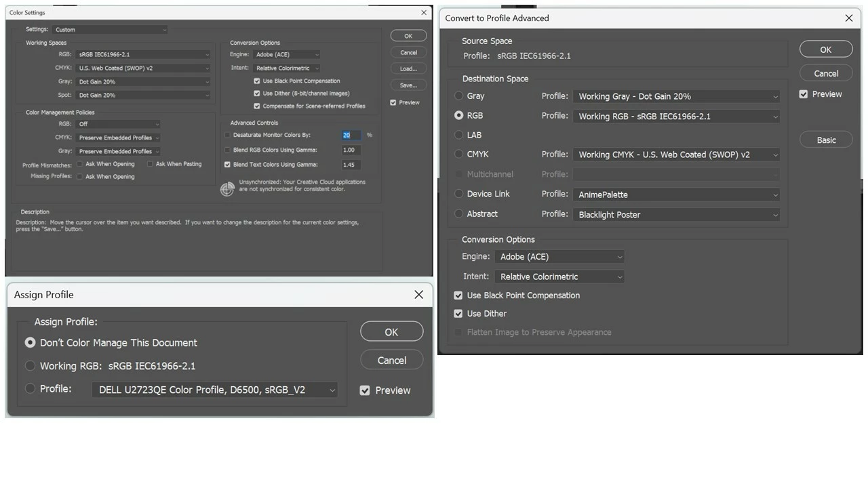The image size is (868, 488).
Task: Toggle Use Dither (8-bit/channel images) checkbox
Action: pyautogui.click(x=257, y=94)
